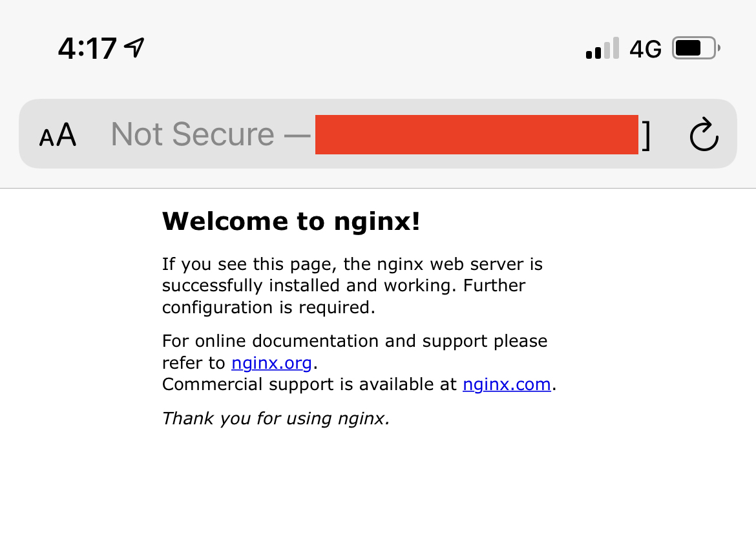This screenshot has width=756, height=558.
Task: Reload the page with the refresh icon
Action: [704, 134]
